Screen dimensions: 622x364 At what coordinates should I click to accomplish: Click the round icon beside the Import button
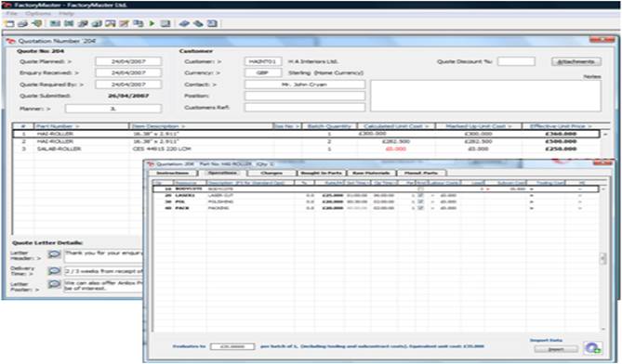(x=592, y=348)
